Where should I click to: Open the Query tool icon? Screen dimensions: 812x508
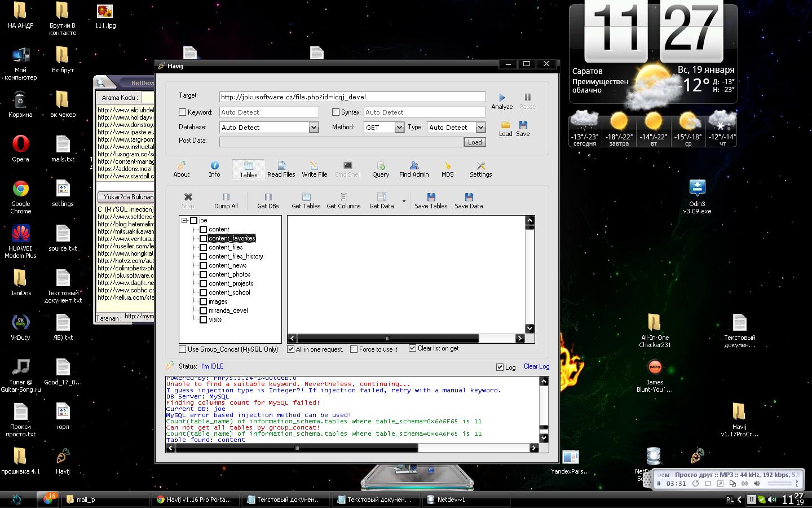(381, 165)
